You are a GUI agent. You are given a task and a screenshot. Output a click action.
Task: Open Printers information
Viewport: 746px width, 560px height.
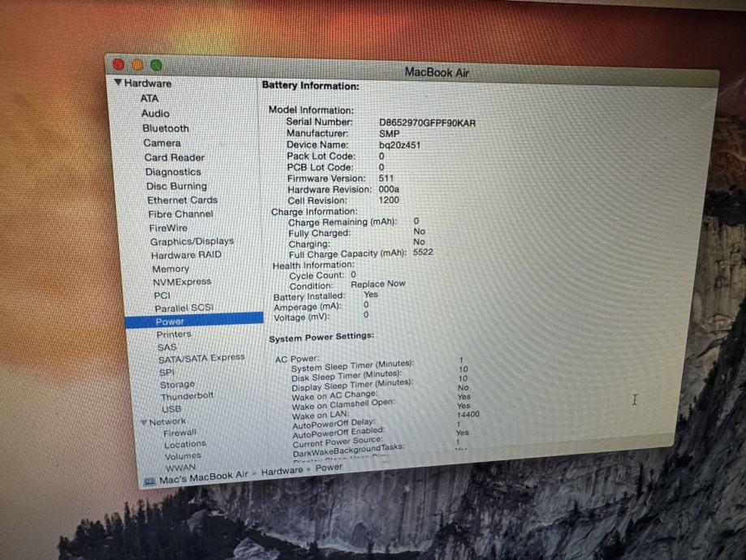point(175,334)
